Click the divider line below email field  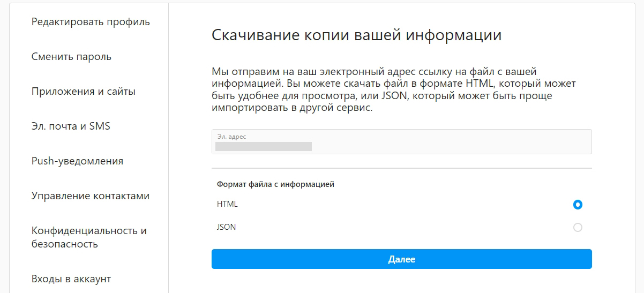pyautogui.click(x=401, y=168)
